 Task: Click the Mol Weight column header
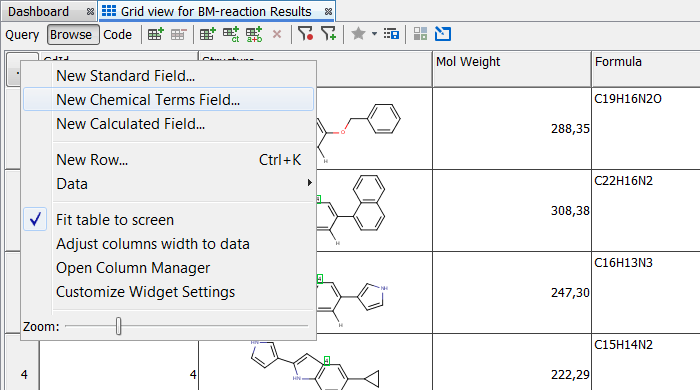[x=512, y=69]
